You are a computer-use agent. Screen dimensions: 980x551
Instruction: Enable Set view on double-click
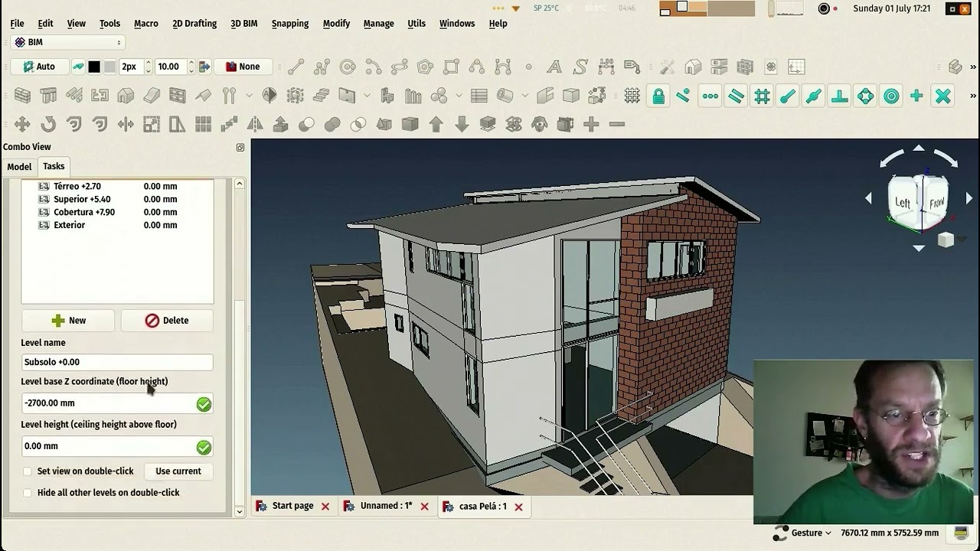(28, 471)
